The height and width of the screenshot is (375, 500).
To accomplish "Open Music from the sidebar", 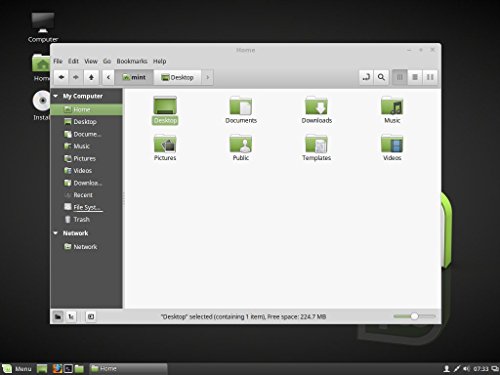I will [x=87, y=146].
